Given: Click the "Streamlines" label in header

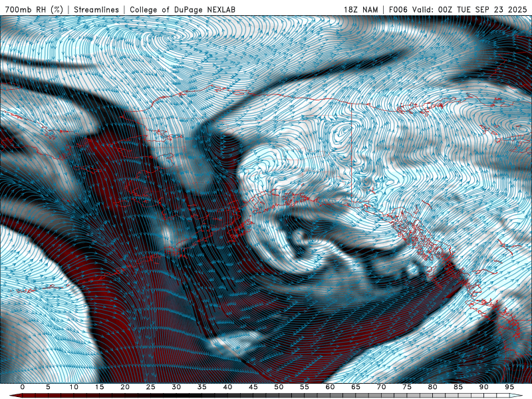Looking at the screenshot, I should pyautogui.click(x=96, y=10).
